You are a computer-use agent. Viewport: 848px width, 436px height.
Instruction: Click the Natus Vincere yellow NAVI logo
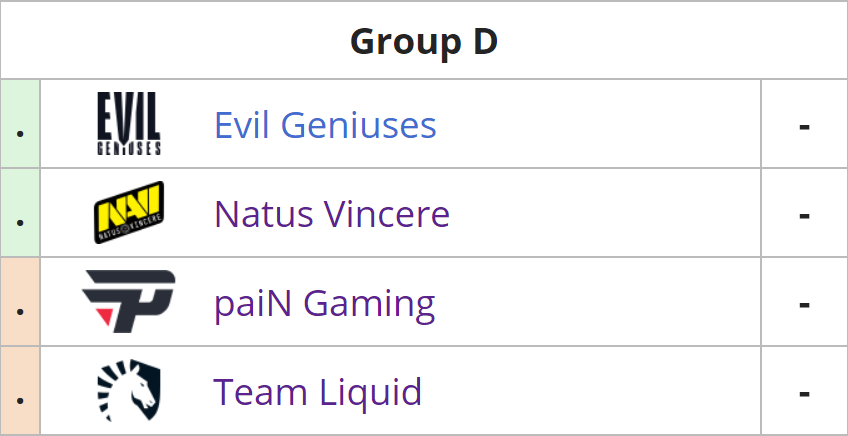click(129, 213)
